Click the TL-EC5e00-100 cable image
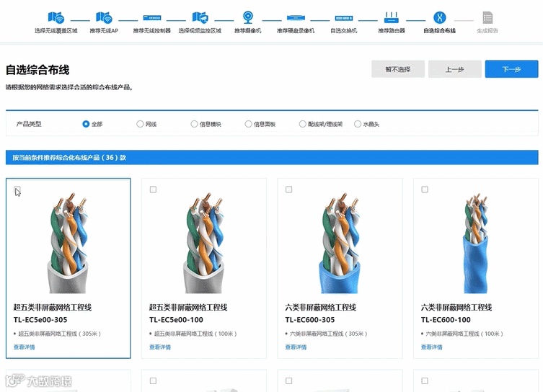The height and width of the screenshot is (392, 543). (x=203, y=244)
